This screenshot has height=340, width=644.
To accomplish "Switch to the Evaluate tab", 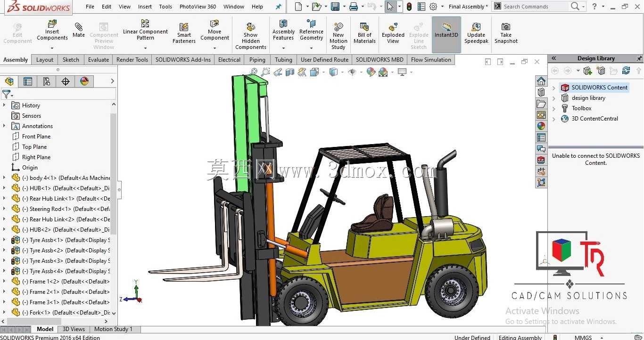I will [99, 60].
